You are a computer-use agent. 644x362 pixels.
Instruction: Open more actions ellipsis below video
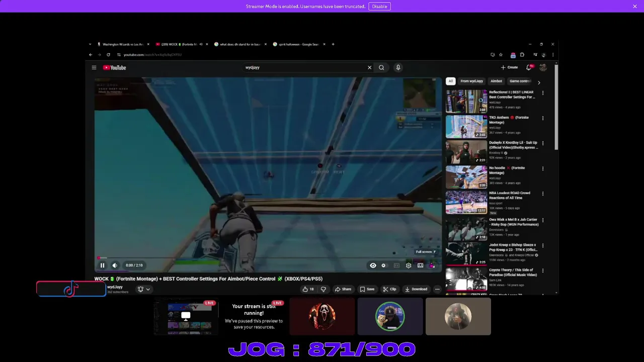pos(437,289)
